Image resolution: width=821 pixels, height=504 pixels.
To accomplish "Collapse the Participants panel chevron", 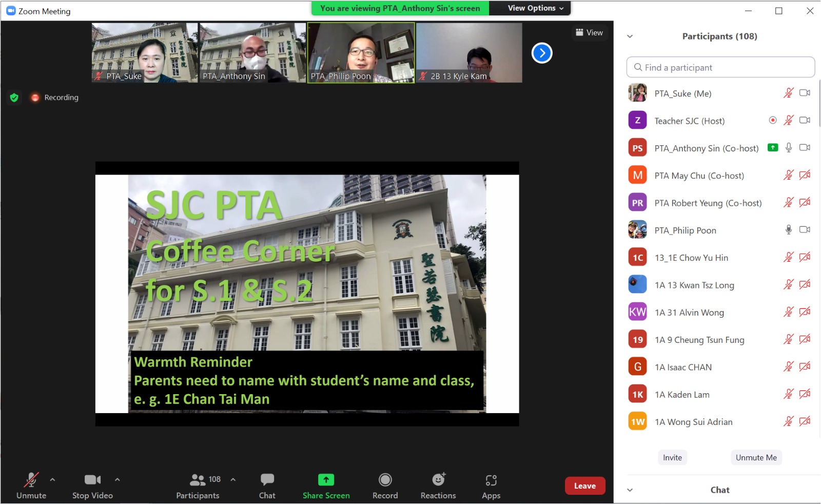I will pos(630,36).
